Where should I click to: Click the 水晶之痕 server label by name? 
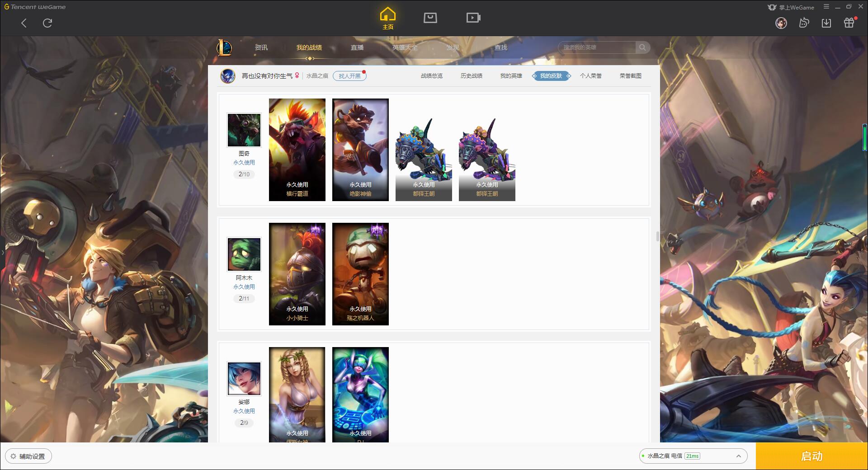tap(317, 76)
